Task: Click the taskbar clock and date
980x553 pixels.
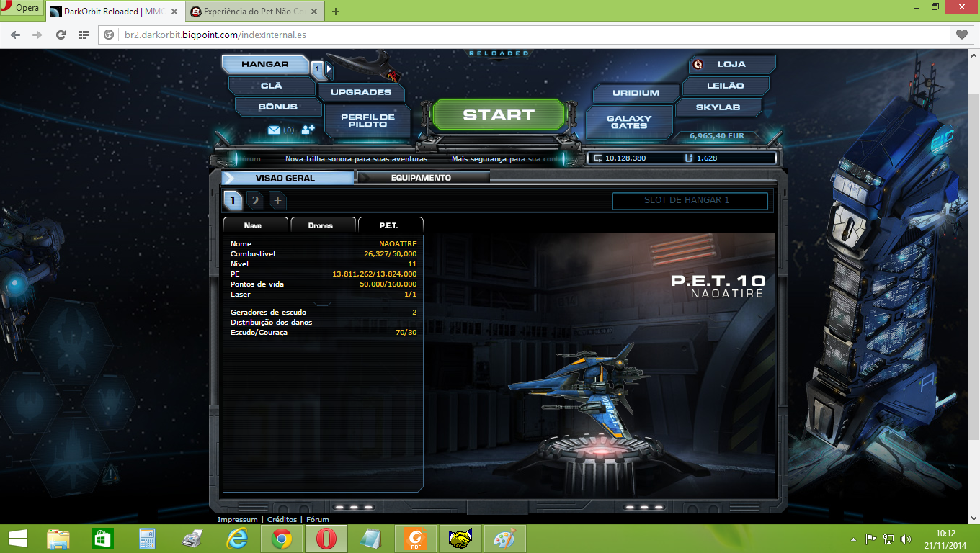Action: point(946,539)
